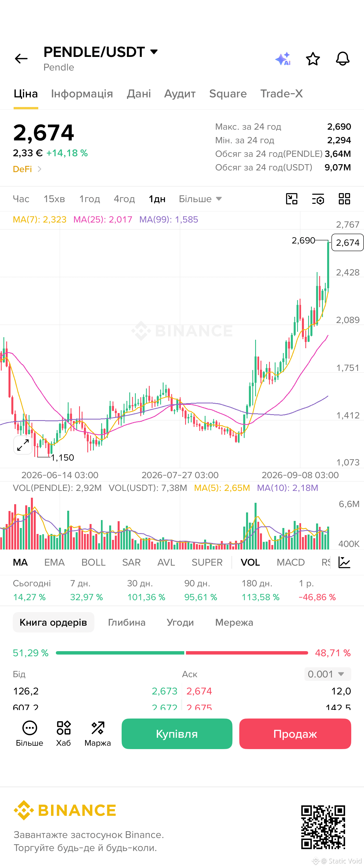
Task: Open the chart layout grid icon
Action: pos(344,199)
